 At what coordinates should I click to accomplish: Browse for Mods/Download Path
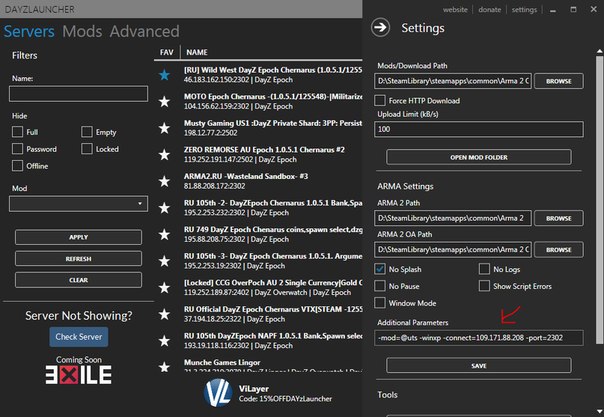click(x=559, y=81)
